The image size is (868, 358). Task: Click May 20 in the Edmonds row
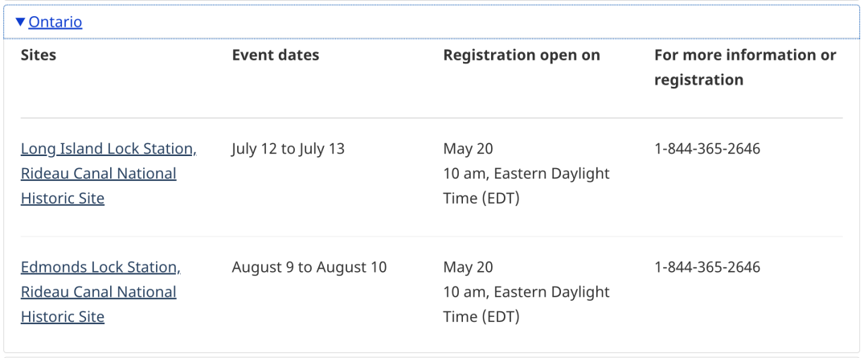[x=468, y=268]
